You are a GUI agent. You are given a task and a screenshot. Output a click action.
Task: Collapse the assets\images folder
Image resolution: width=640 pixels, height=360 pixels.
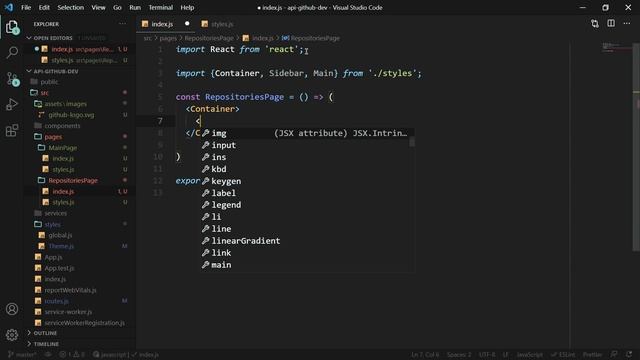65,104
